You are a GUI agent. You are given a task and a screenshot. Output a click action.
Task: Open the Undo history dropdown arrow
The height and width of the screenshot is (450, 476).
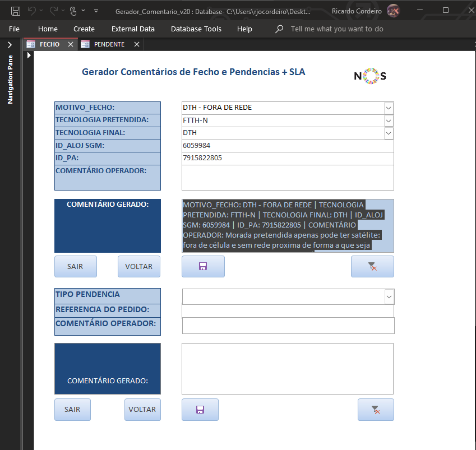pyautogui.click(x=41, y=11)
